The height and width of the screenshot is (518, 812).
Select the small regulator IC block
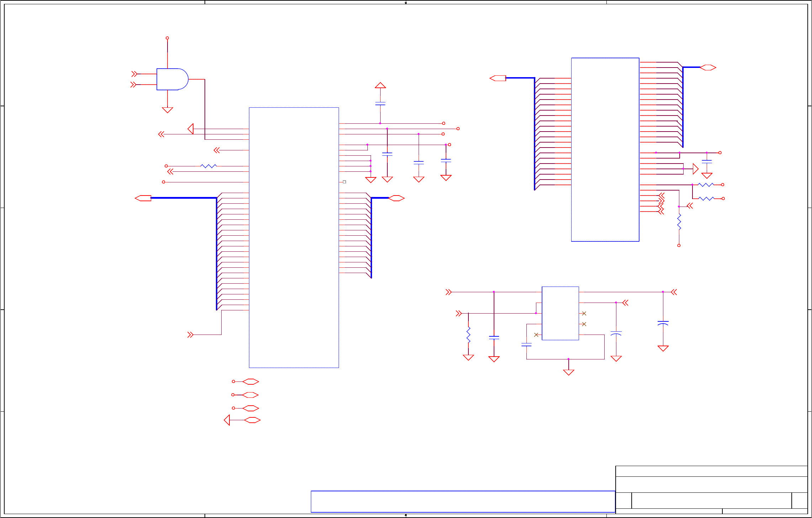pos(560,313)
